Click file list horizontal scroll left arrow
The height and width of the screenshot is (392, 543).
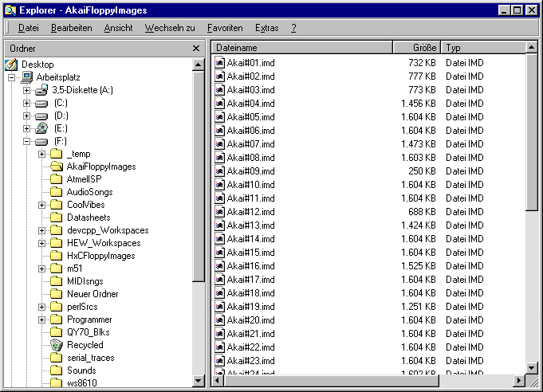(218, 381)
